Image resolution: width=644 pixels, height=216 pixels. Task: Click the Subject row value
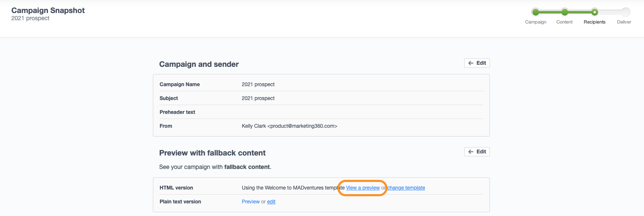[258, 98]
